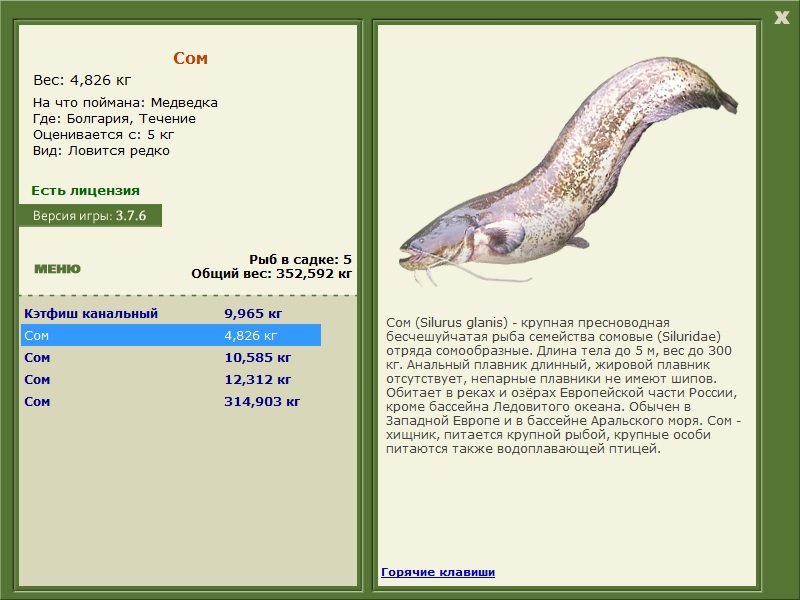Select the Сом 10,585 кг row
The height and width of the screenshot is (600, 800).
(171, 357)
